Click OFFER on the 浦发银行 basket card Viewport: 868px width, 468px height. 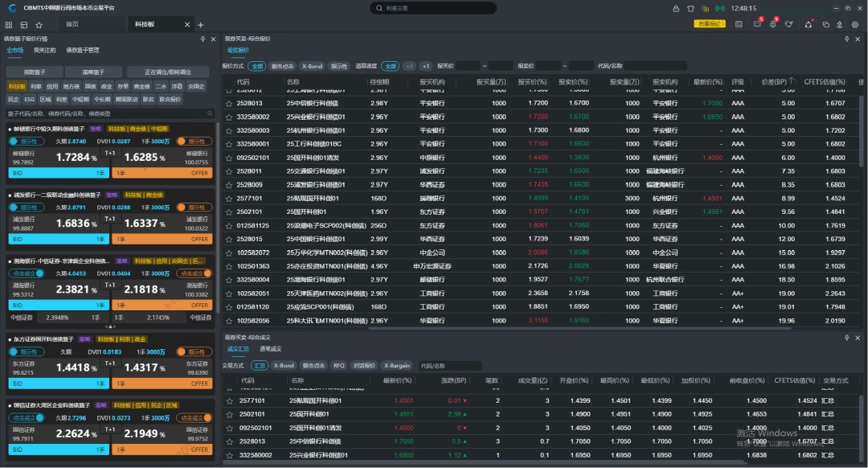162,240
